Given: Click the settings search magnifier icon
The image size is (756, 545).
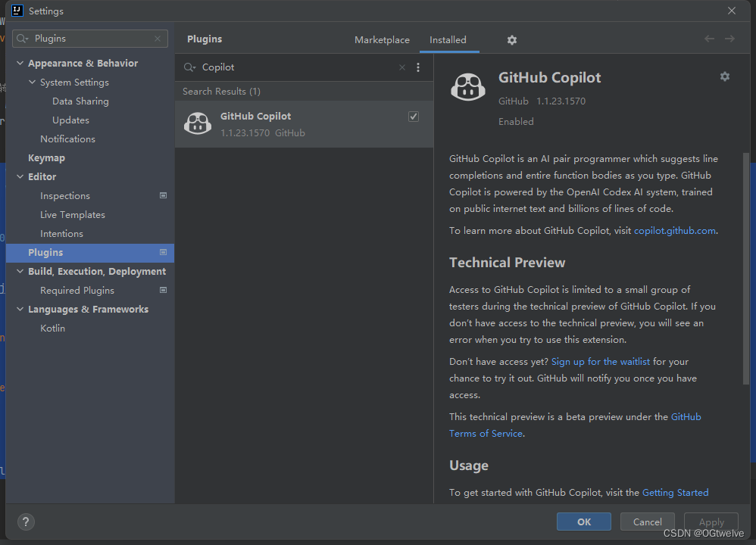Looking at the screenshot, I should pos(22,39).
